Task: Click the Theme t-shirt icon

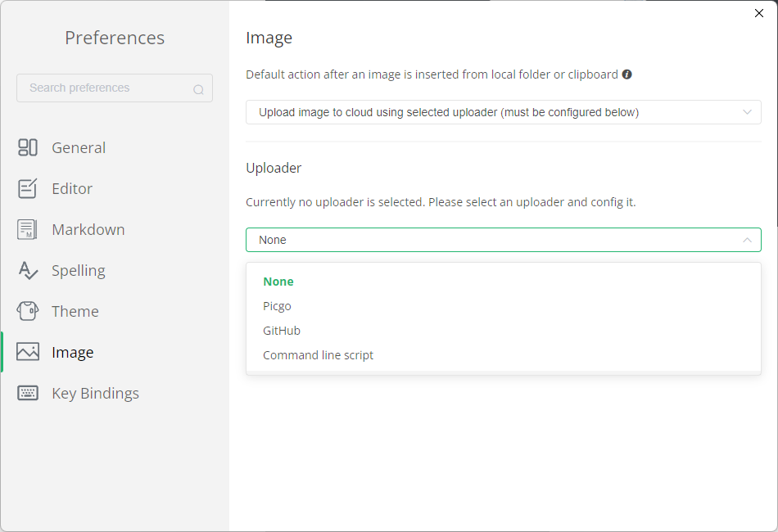Action: click(x=28, y=311)
